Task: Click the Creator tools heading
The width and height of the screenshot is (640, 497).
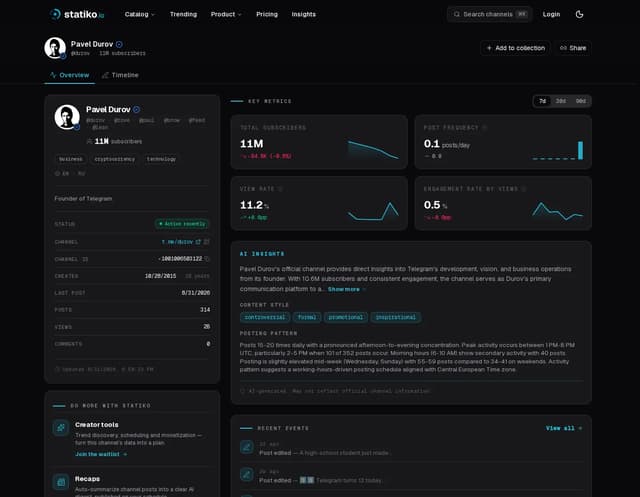Action: [97, 425]
